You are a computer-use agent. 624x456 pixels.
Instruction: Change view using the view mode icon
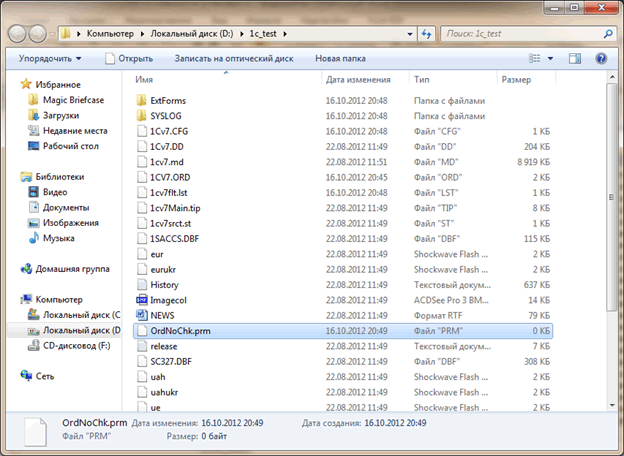point(534,58)
